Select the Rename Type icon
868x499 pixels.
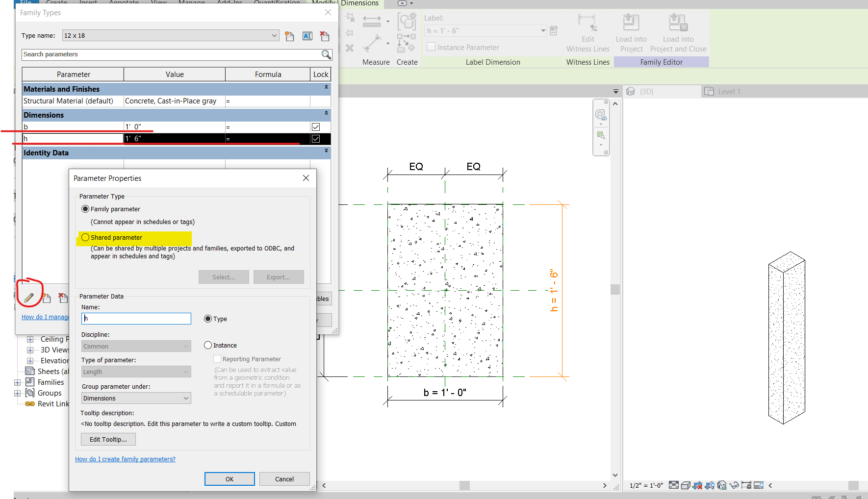(307, 36)
